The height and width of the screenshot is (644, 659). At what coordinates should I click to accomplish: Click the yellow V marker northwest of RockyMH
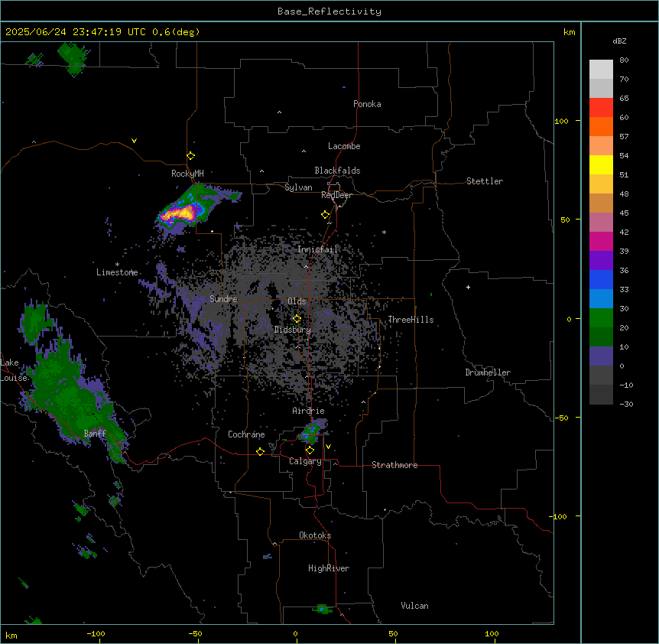click(134, 141)
